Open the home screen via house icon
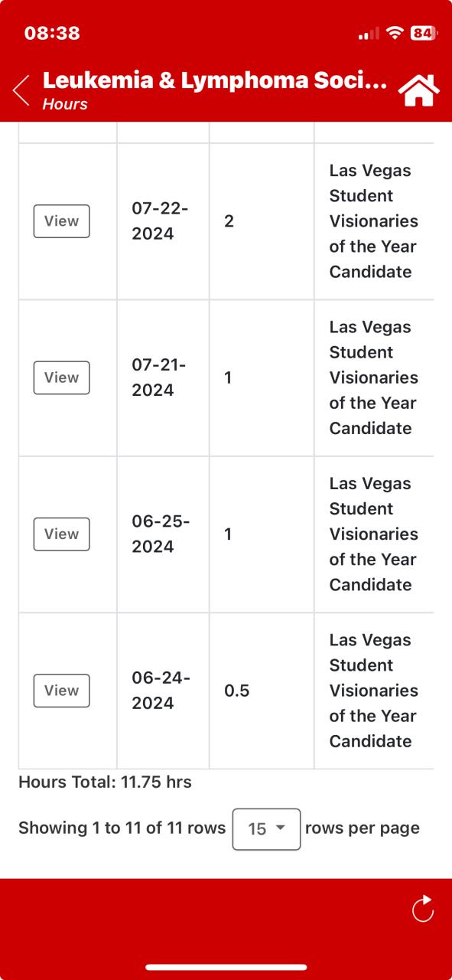 (419, 90)
